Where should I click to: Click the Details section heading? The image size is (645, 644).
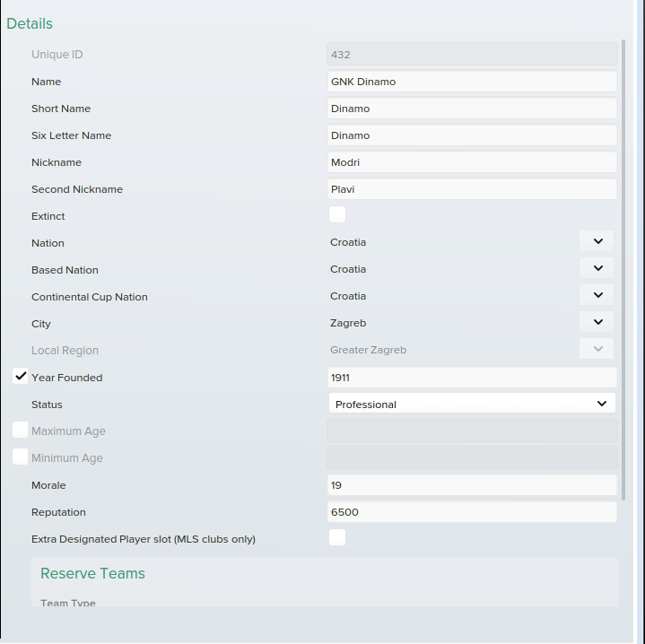pos(30,23)
